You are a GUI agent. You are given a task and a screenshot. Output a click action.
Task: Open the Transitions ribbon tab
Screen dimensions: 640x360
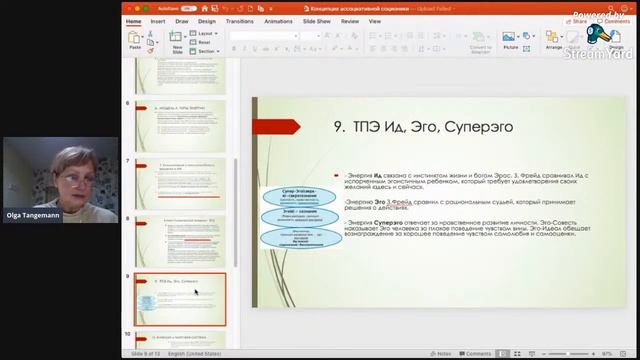[240, 21]
